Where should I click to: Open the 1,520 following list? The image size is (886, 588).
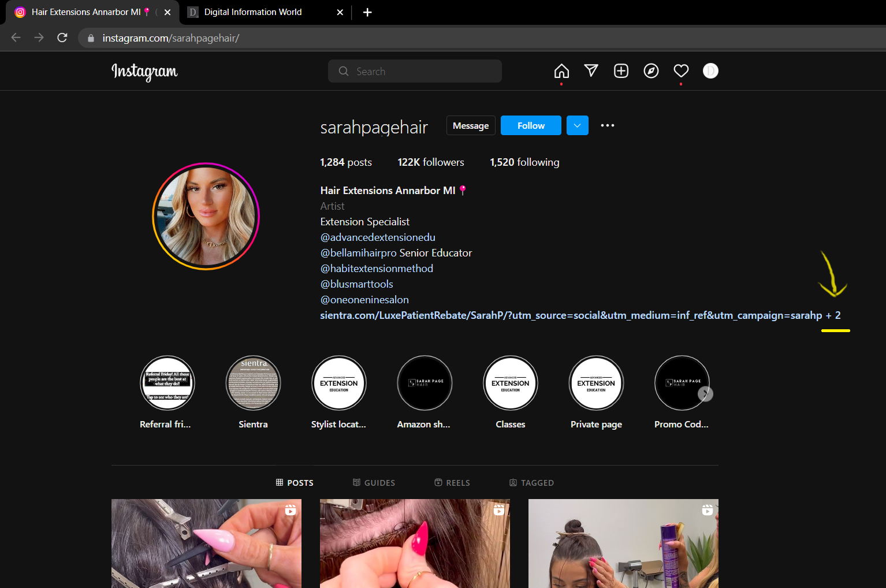tap(524, 162)
